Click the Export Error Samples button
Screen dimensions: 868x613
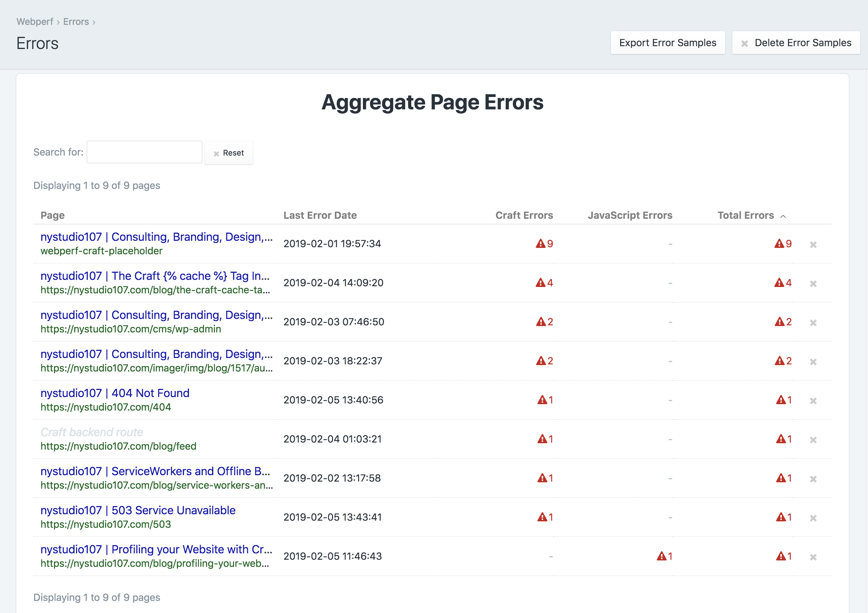coord(668,43)
